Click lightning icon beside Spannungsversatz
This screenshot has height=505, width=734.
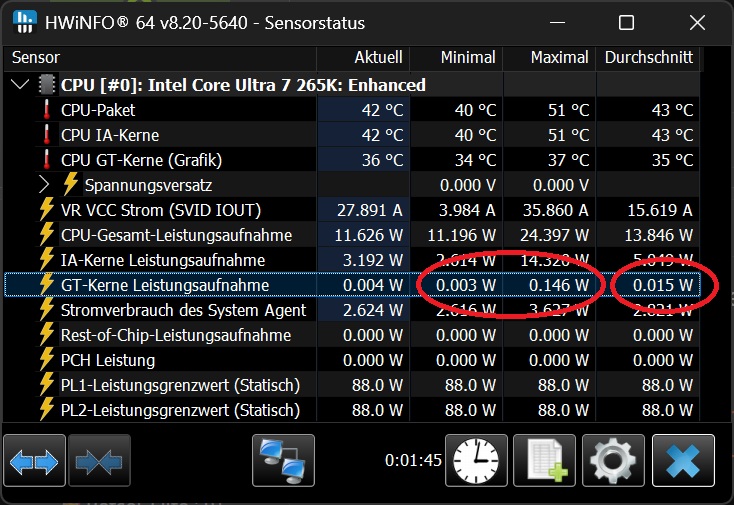71,184
